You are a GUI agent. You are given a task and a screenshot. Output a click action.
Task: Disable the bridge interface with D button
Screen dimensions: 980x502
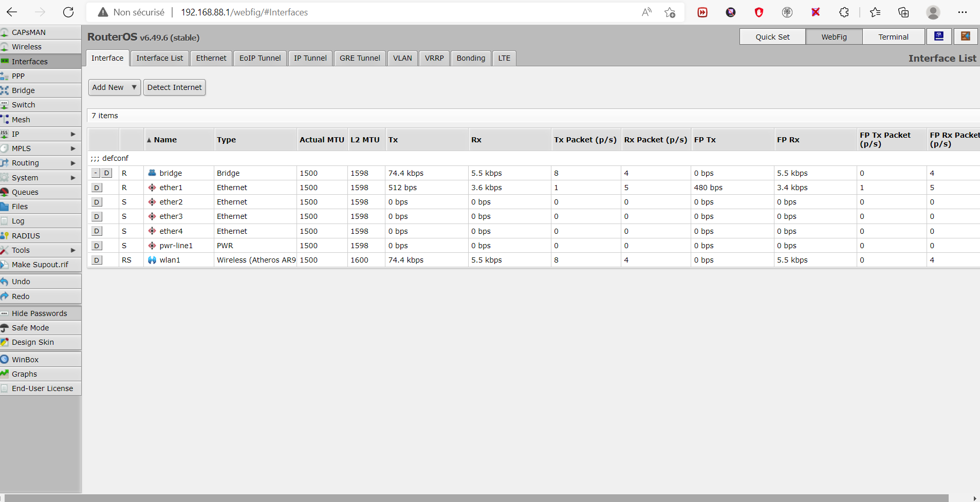coord(106,173)
